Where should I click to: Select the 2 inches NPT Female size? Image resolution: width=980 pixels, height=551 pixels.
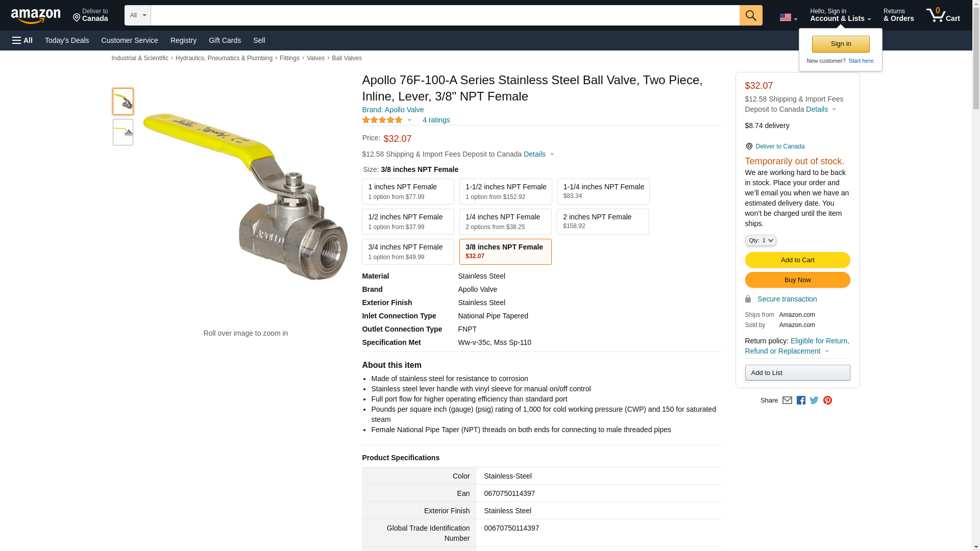(602, 221)
